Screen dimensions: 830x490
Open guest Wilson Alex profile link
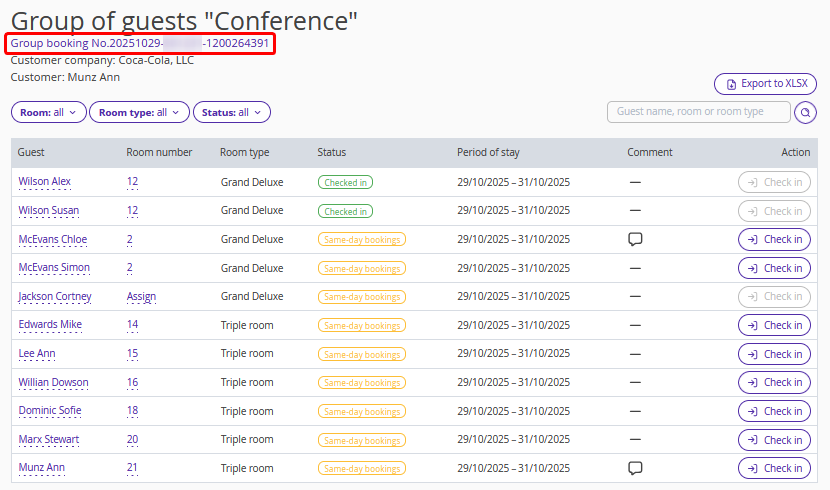click(x=45, y=182)
